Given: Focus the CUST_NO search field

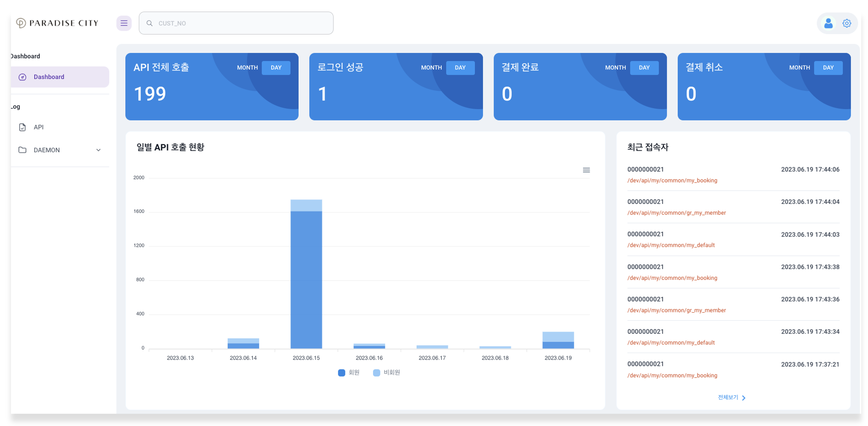Looking at the screenshot, I should (x=236, y=23).
